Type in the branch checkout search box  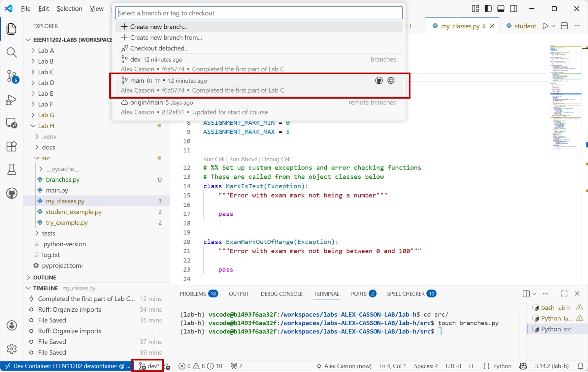259,13
